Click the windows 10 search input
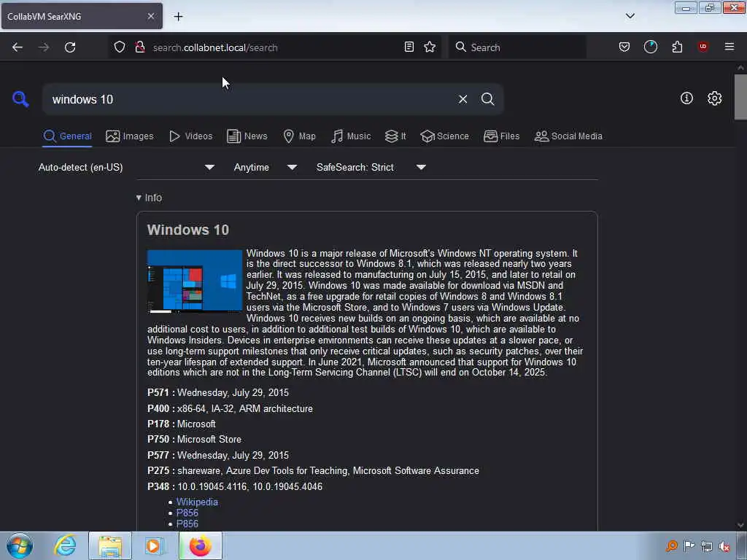The width and height of the screenshot is (747, 560). [x=250, y=99]
